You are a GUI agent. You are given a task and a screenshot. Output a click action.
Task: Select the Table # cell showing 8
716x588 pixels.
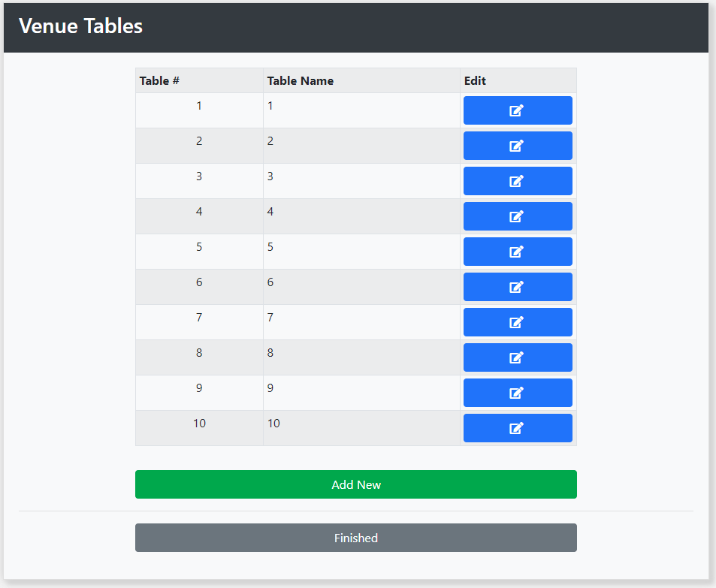coord(200,357)
